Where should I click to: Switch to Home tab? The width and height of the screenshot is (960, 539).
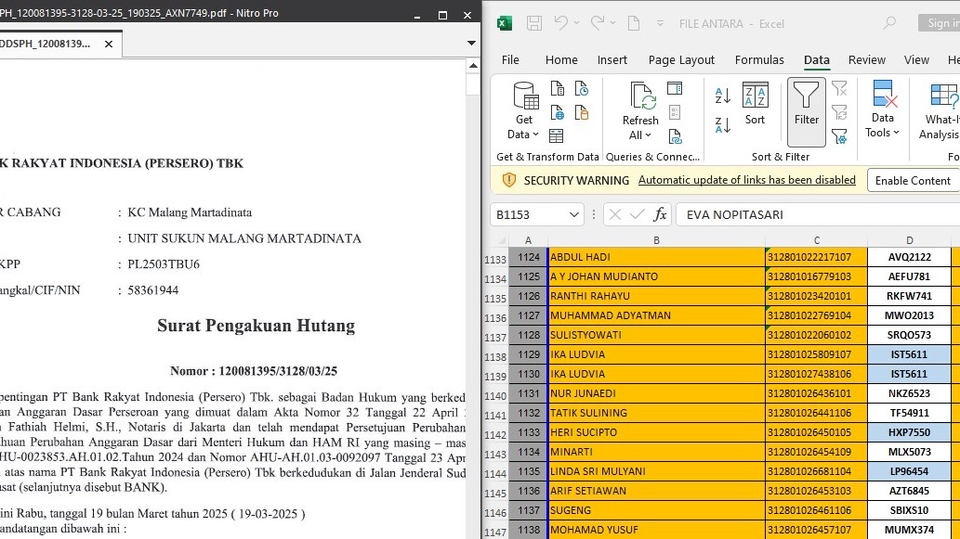tap(561, 60)
